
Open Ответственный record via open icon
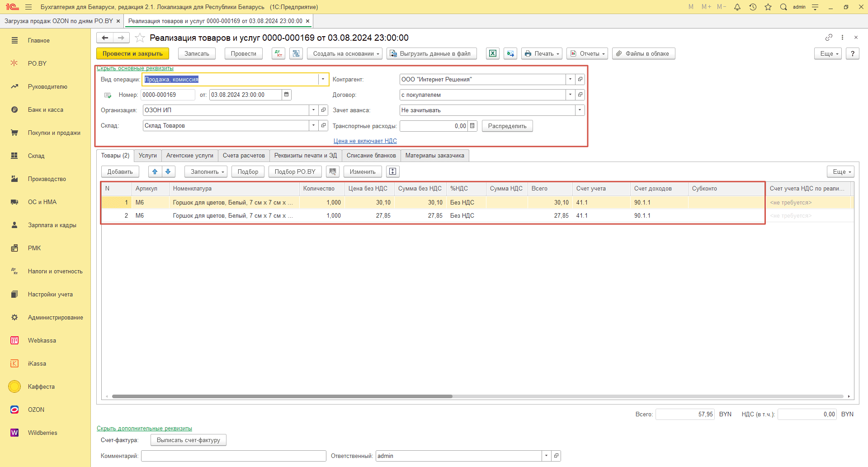556,456
